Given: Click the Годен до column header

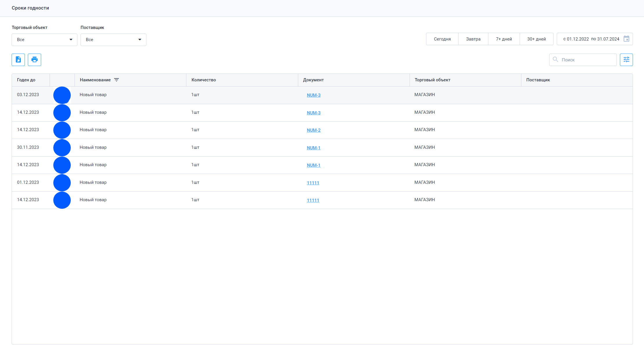Looking at the screenshot, I should (26, 80).
